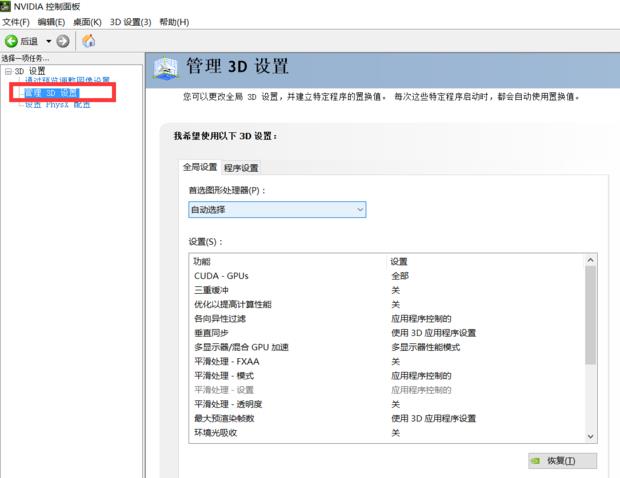Open the 桌面(K) menu
Screen dimensions: 620x478
87,22
